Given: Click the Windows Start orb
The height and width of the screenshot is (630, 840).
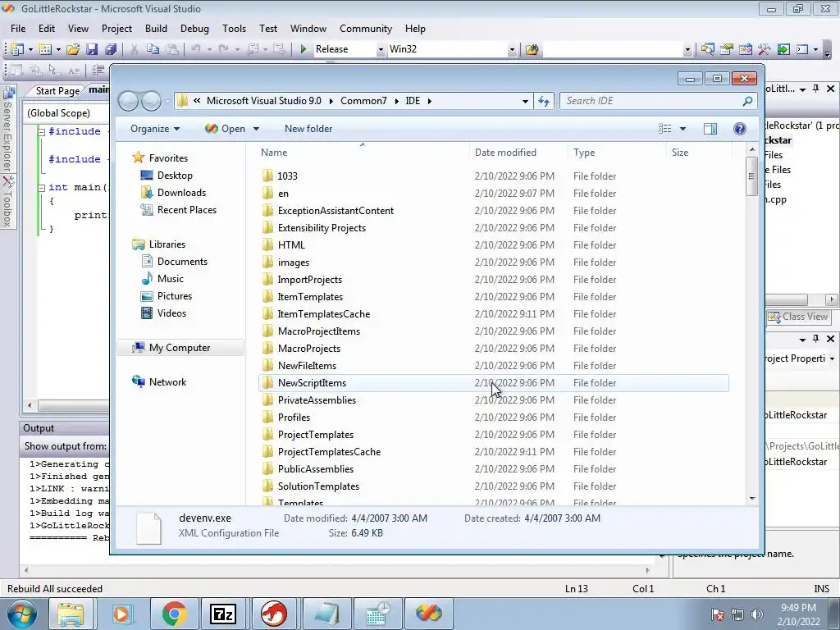Looking at the screenshot, I should (x=22, y=614).
